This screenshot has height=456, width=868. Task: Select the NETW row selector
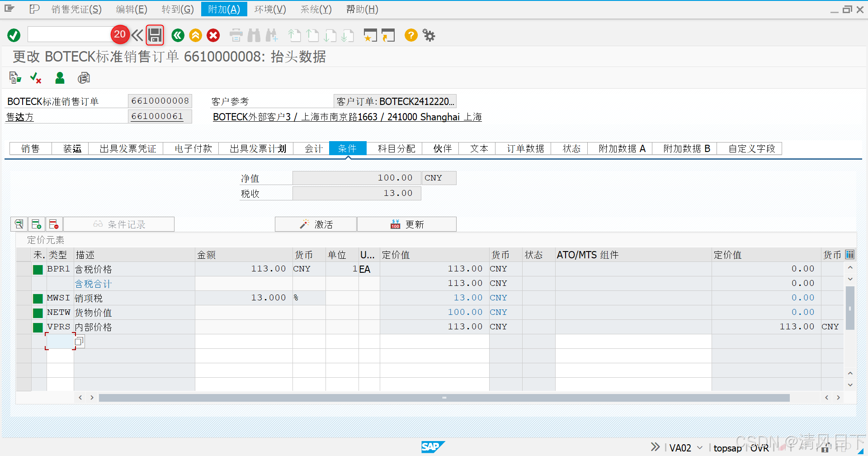pyautogui.click(x=24, y=313)
